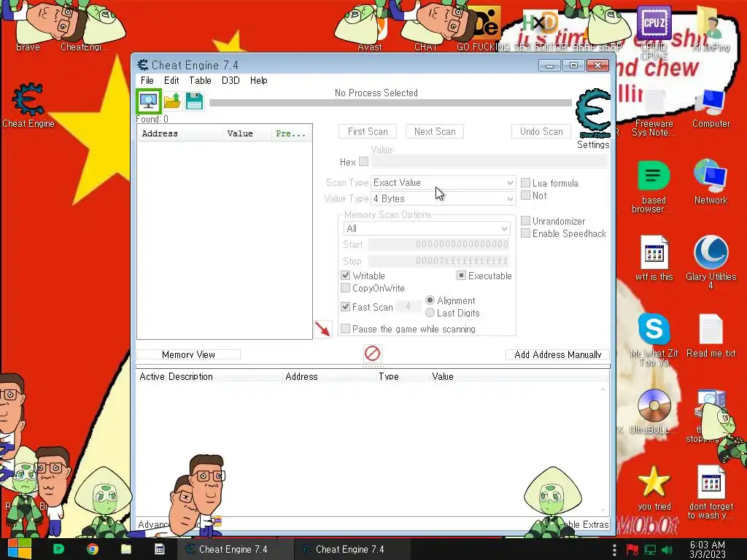Screen dimensions: 747x560
Task: Open Chrome from the taskbar
Action: coord(93,549)
